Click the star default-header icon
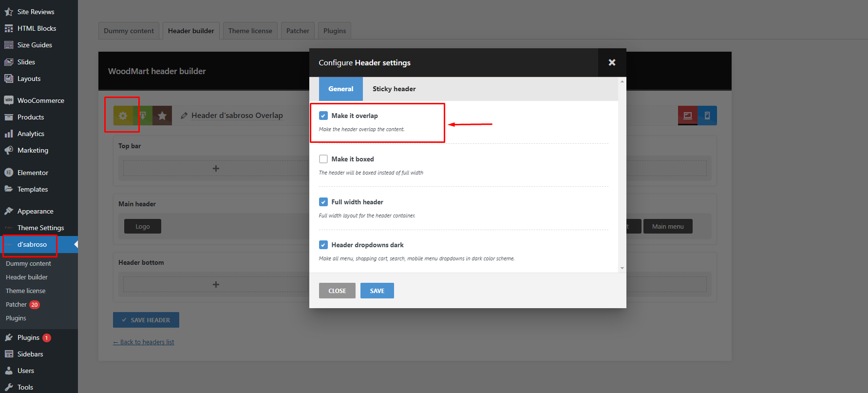868x393 pixels. pyautogui.click(x=162, y=116)
